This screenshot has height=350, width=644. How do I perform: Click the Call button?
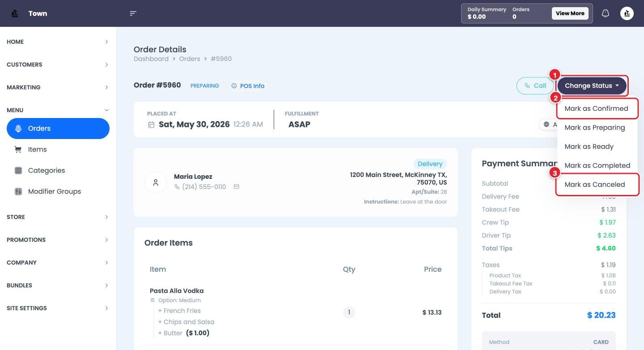click(x=535, y=86)
